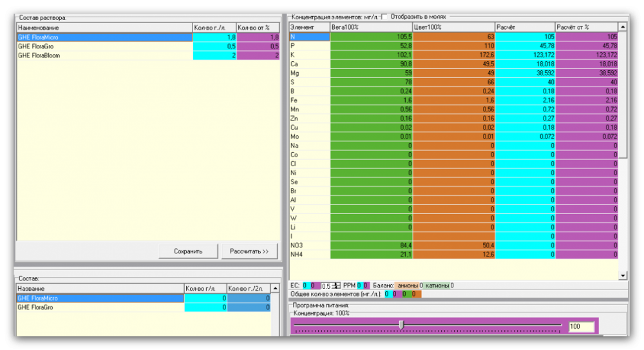644x350 pixels.
Task: Click the Цвет100% cell showing 110
Action: click(x=454, y=46)
